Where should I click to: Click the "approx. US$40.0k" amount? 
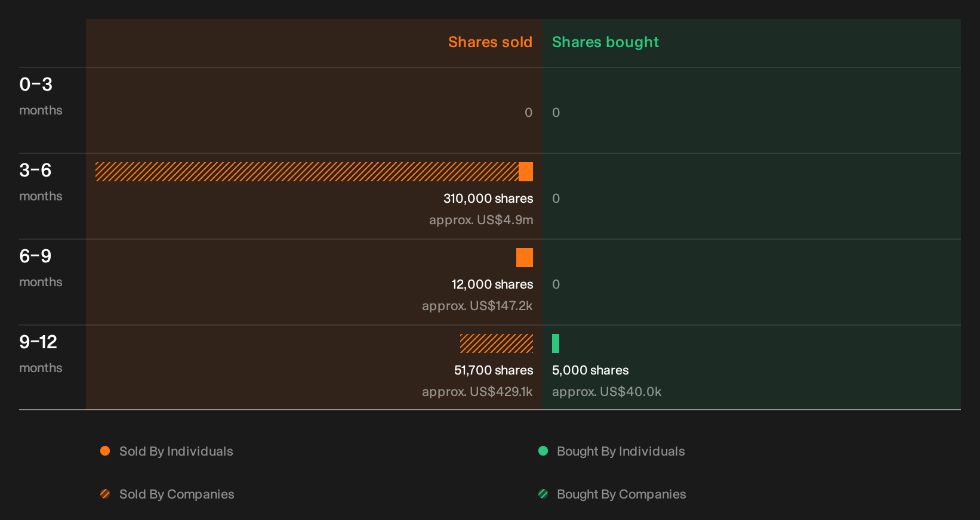tap(607, 392)
